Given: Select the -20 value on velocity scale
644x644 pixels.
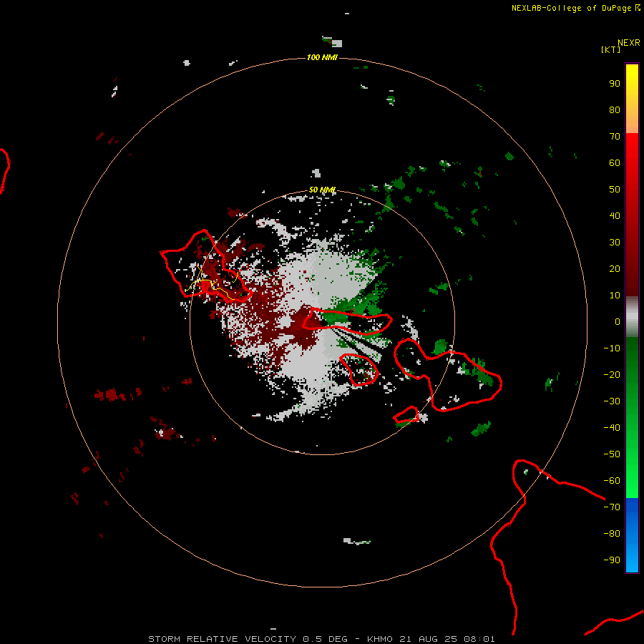Looking at the screenshot, I should pos(612,375).
